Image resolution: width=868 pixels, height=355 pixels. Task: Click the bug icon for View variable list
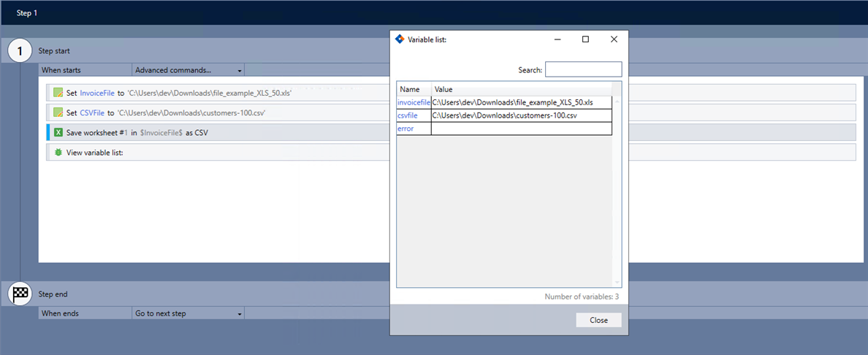click(58, 152)
